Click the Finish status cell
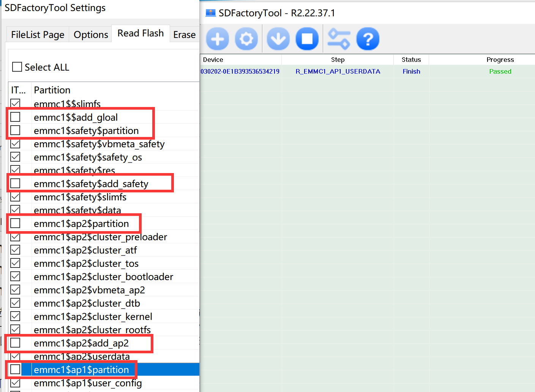Screen dimensions: 535x392 (411, 71)
